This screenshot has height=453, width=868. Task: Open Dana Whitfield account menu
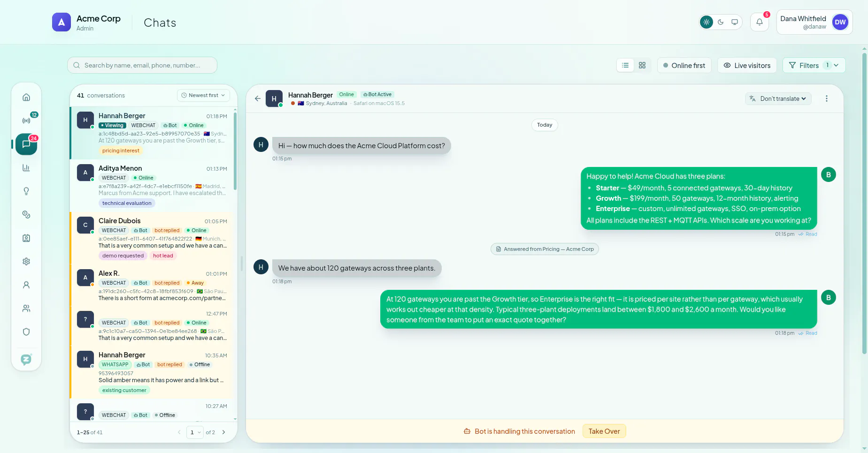point(814,22)
